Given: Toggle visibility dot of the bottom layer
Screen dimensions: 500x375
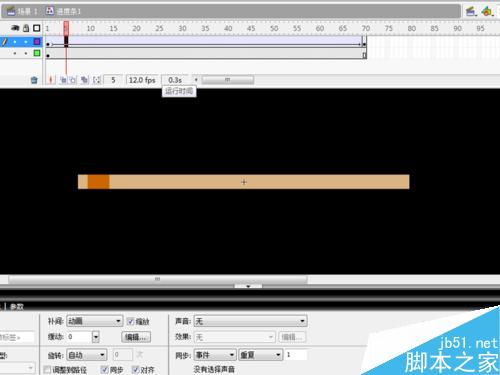Looking at the screenshot, I should coord(15,53).
